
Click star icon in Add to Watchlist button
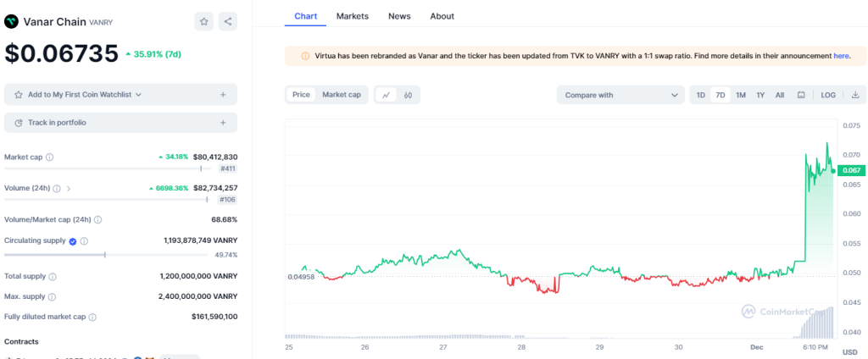(x=19, y=95)
